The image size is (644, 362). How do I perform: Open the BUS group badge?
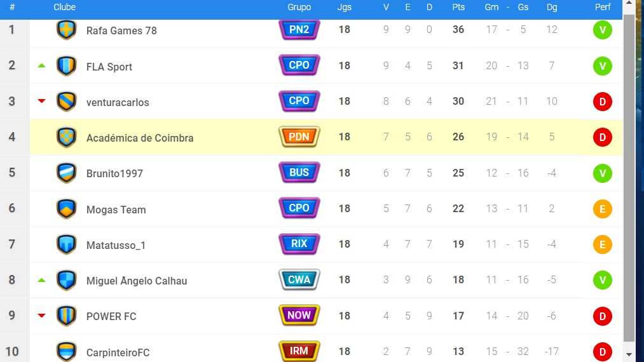click(x=299, y=172)
